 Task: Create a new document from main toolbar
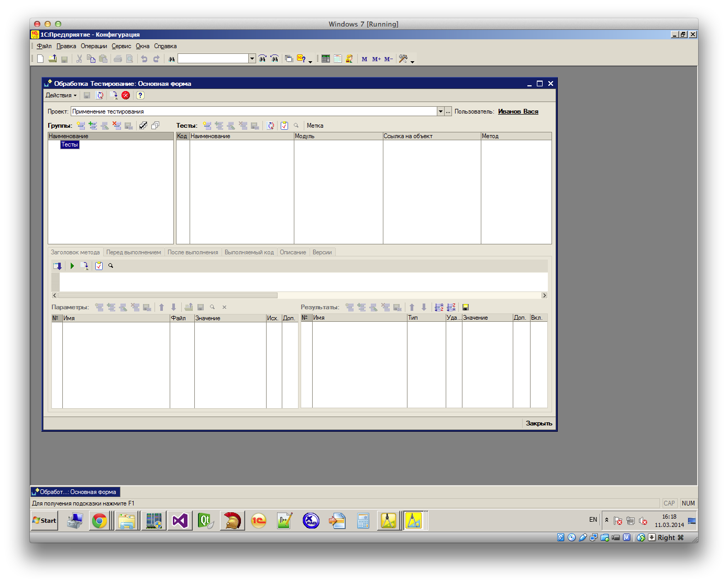point(40,59)
